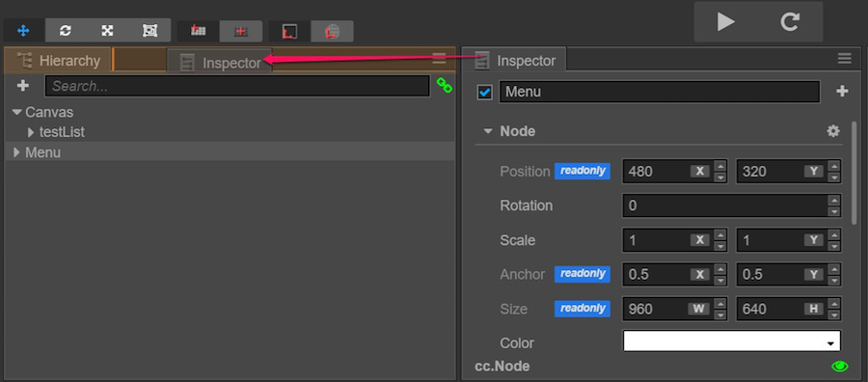Screen dimensions: 868x382
Task: Click the Inspector vertical scrollbar
Action: click(x=854, y=173)
